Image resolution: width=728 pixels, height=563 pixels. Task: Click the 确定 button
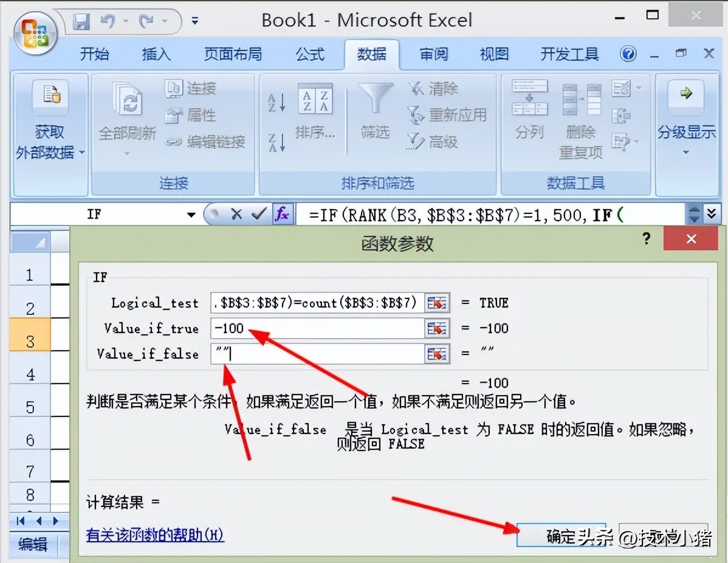coord(561,537)
